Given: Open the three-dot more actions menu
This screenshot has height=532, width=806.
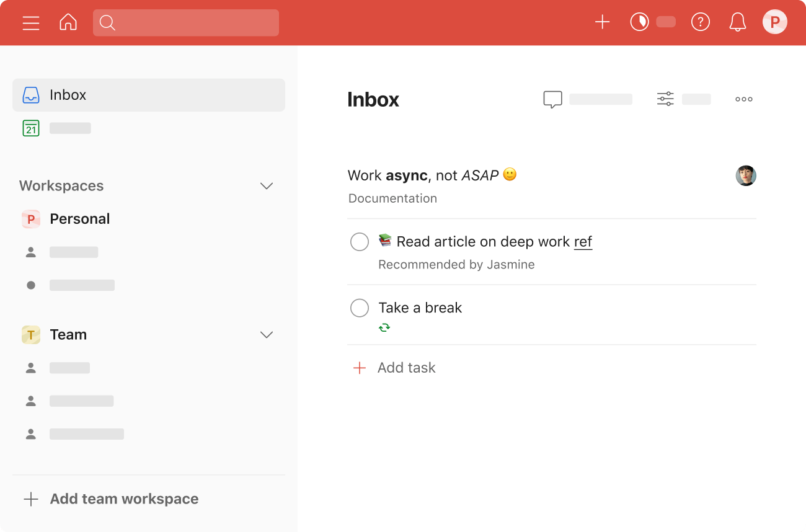Looking at the screenshot, I should pos(743,99).
